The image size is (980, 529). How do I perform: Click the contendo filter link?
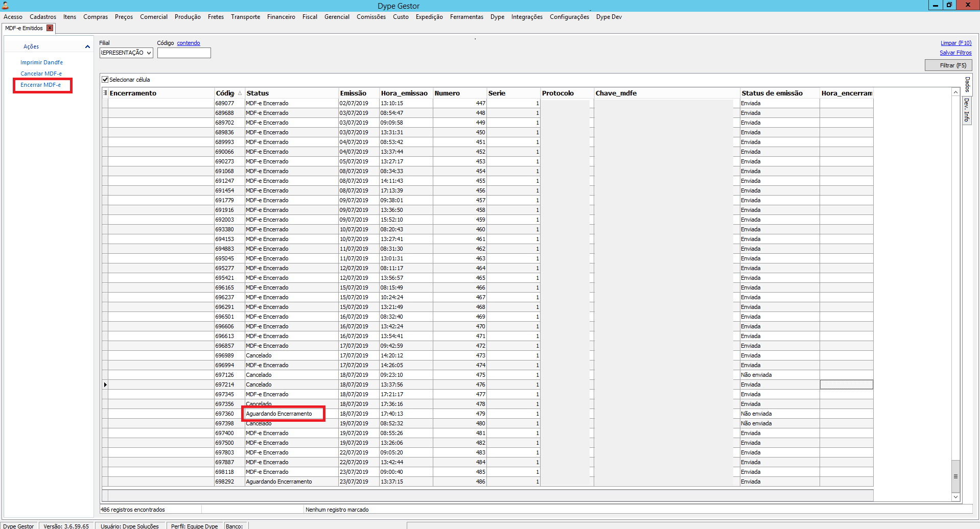point(189,43)
